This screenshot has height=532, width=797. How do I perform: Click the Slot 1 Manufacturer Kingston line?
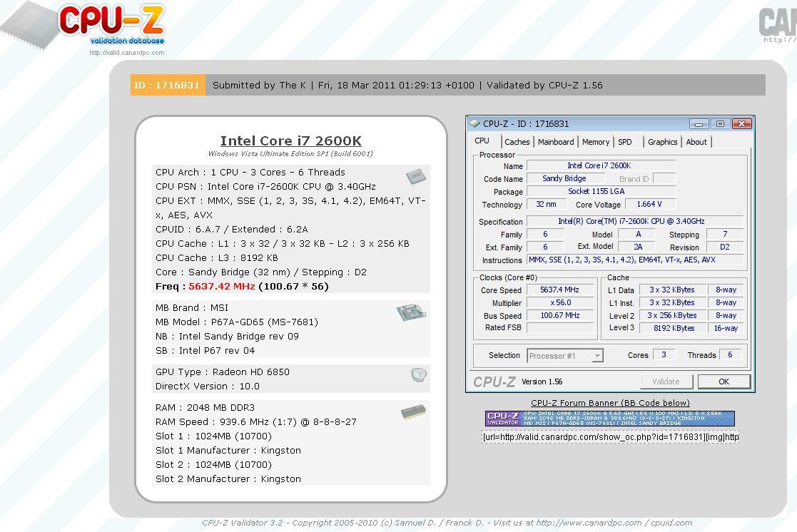[228, 450]
